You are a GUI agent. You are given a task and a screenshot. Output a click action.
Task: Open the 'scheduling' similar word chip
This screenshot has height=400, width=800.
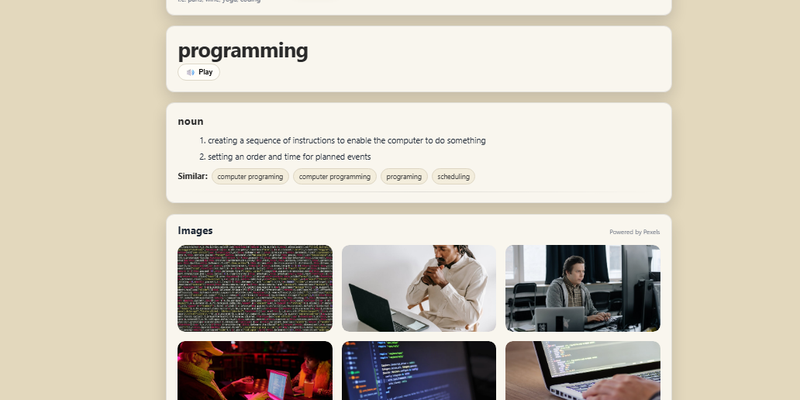pyautogui.click(x=454, y=177)
